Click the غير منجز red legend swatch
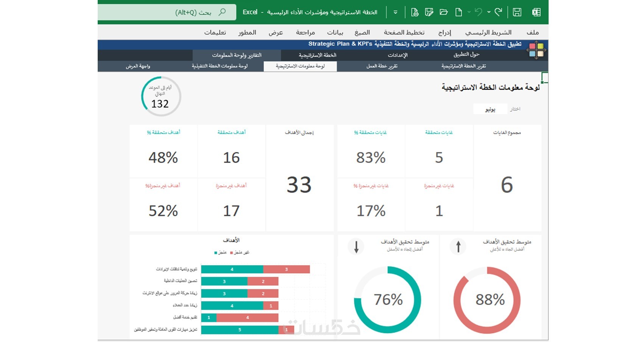 [x=231, y=253]
